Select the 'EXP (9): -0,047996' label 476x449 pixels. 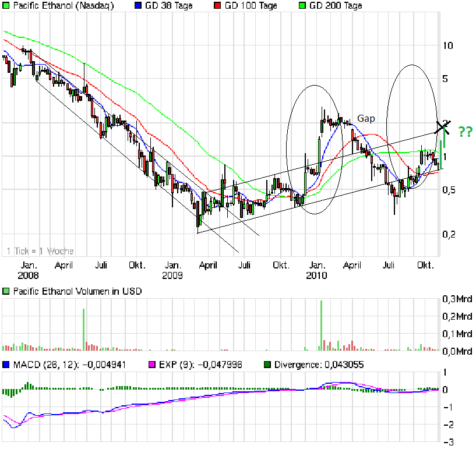(x=200, y=365)
